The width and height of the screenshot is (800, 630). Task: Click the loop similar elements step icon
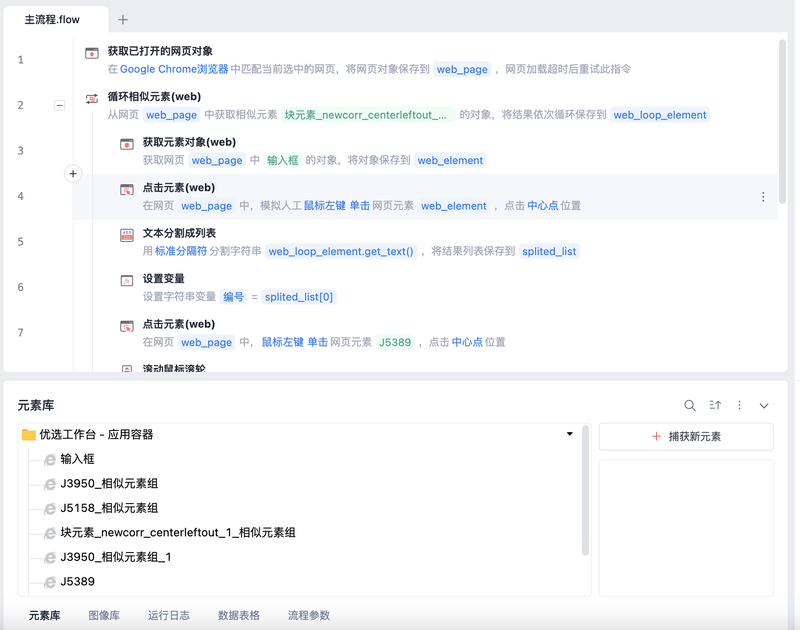[92, 98]
